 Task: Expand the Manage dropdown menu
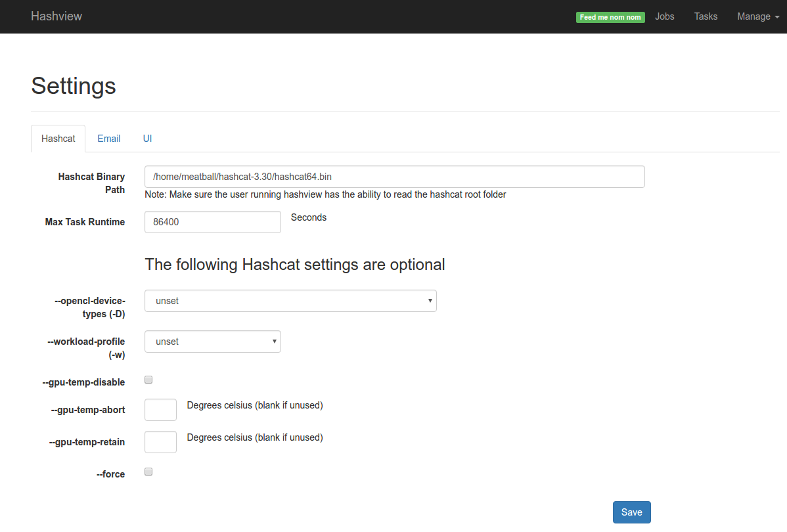click(758, 16)
